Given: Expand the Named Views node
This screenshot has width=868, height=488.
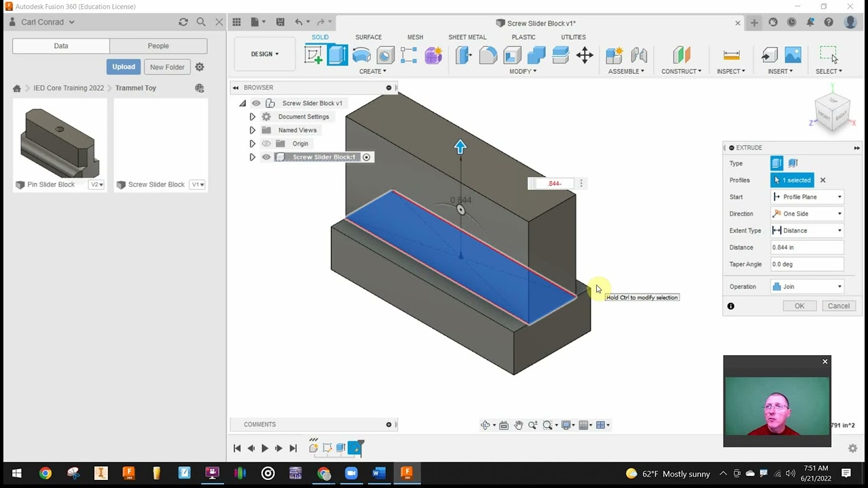Looking at the screenshot, I should click(x=252, y=130).
